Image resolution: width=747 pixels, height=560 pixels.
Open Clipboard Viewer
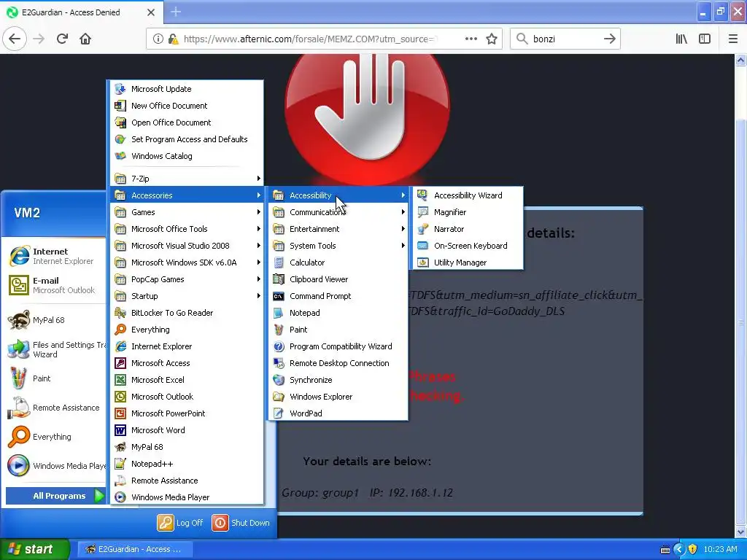coord(338,279)
